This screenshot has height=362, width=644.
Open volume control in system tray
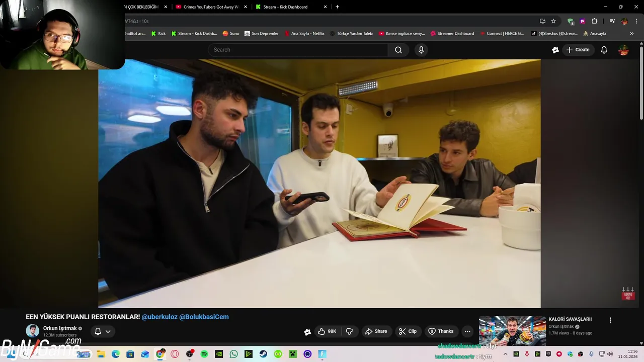610,354
